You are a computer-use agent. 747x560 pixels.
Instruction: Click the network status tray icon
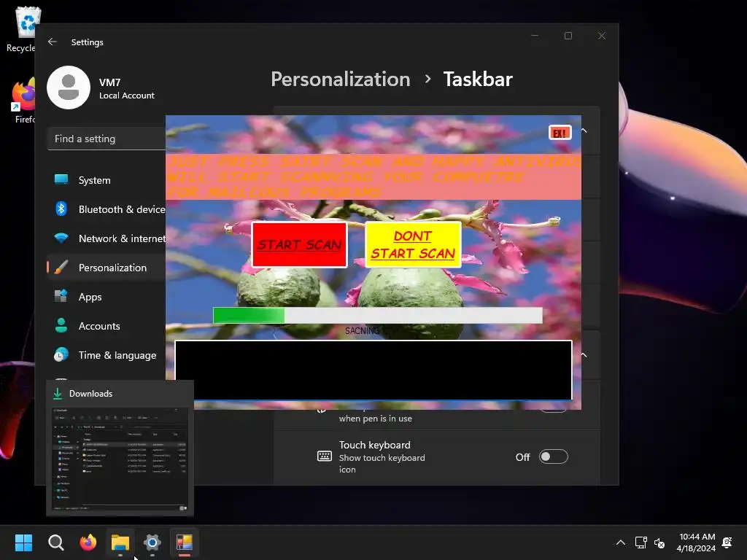(x=640, y=542)
